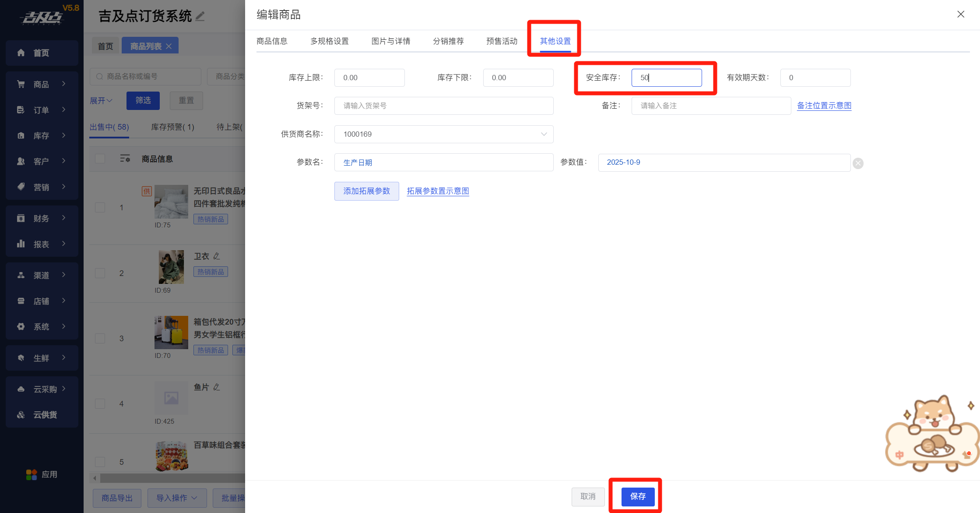Click the pencil edit icon beside system title
Viewport: 980px width, 513px height.
(200, 17)
